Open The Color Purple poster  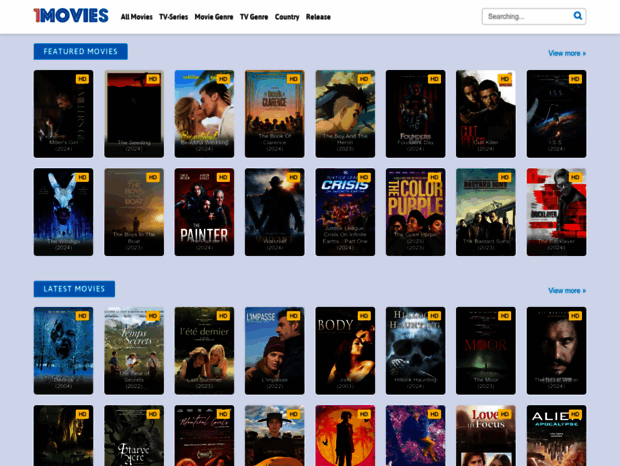point(415,212)
